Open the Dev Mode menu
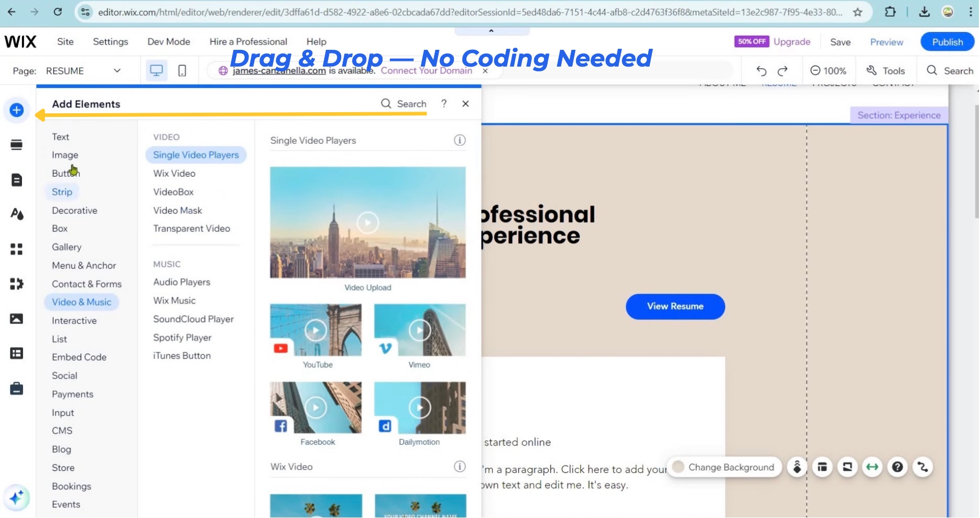This screenshot has height=518, width=980. click(x=168, y=41)
